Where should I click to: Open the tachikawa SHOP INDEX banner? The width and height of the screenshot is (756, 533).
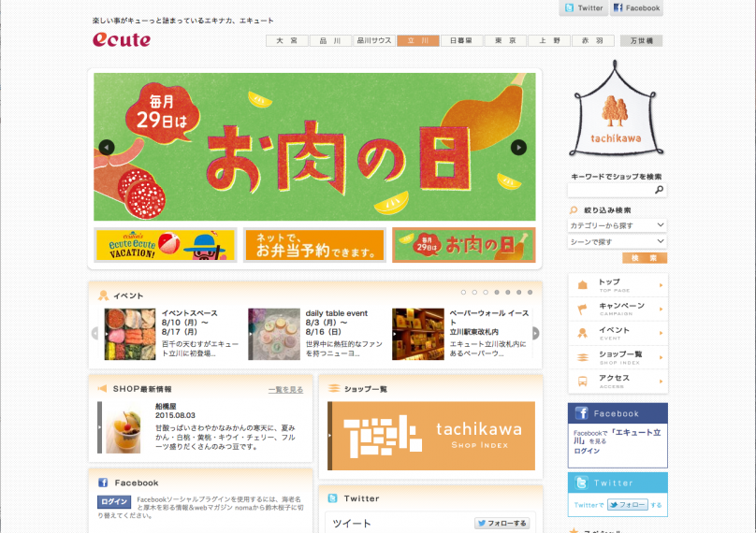point(431,436)
